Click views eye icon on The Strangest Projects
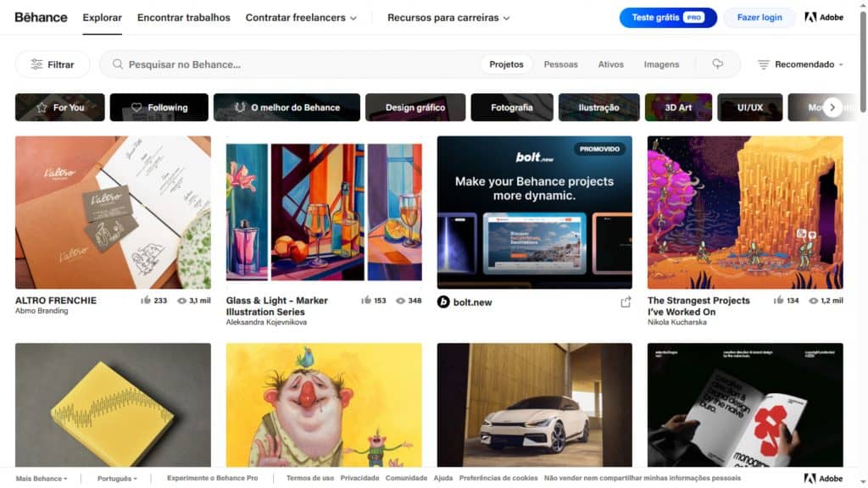 point(813,301)
